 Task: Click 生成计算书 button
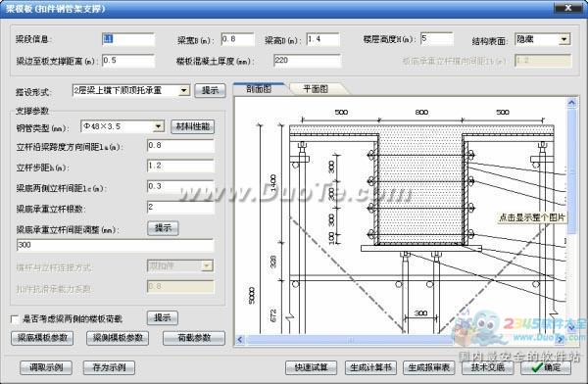[x=370, y=367]
